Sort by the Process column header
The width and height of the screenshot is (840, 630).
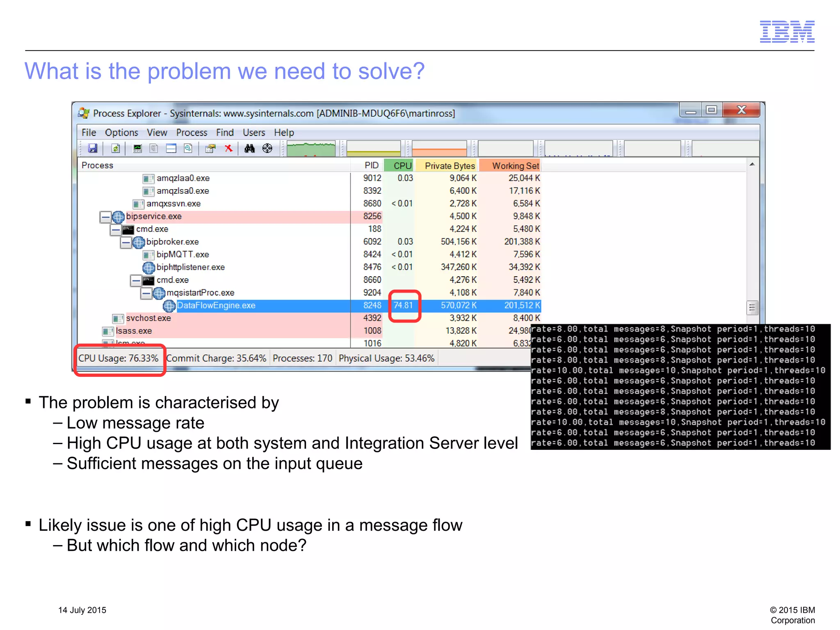click(214, 165)
